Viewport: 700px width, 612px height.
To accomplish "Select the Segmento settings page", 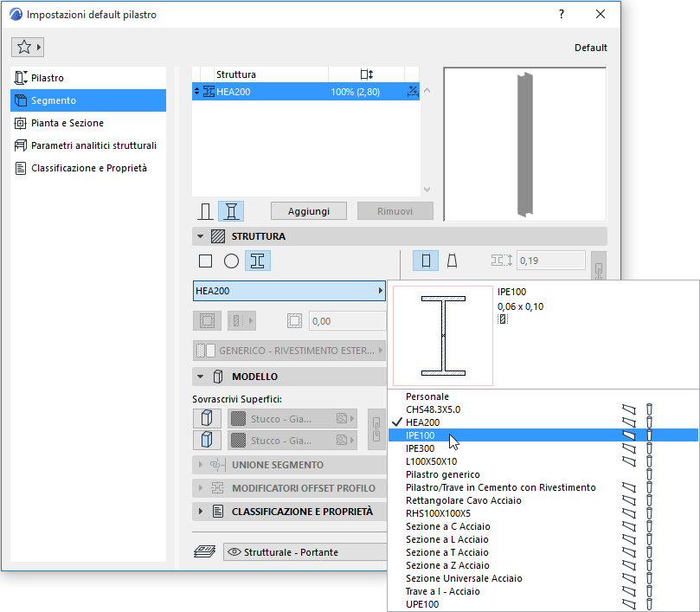I will point(88,100).
